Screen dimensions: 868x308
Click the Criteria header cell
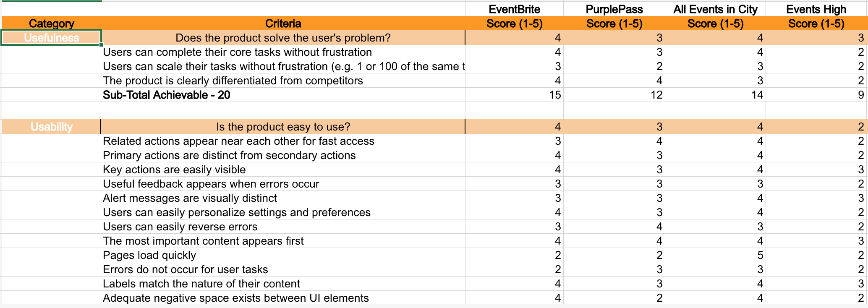tap(283, 23)
